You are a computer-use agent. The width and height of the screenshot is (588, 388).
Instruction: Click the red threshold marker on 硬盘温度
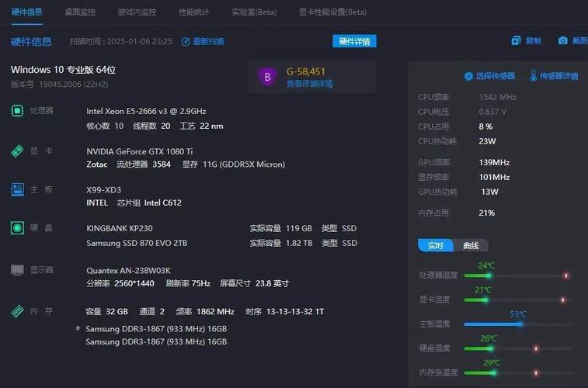coord(536,348)
